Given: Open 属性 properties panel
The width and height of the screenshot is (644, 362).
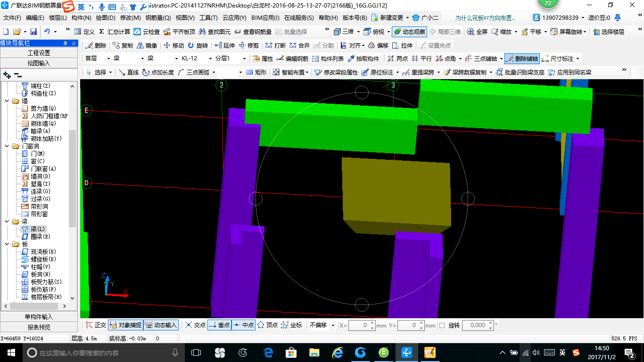Looking at the screenshot, I should (x=263, y=58).
